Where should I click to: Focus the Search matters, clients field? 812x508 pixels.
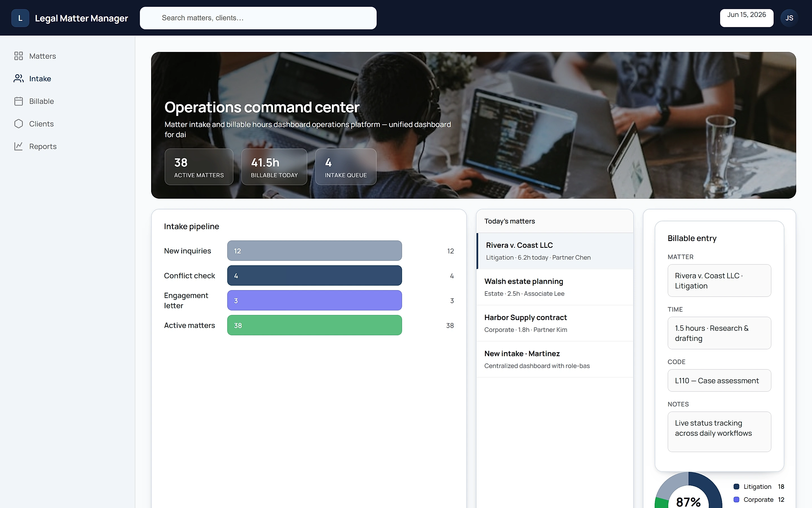tap(258, 18)
